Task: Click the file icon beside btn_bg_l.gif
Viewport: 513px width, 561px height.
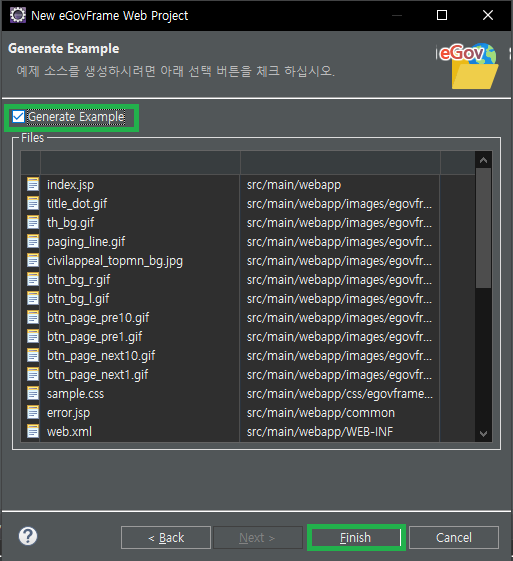Action: pos(33,298)
